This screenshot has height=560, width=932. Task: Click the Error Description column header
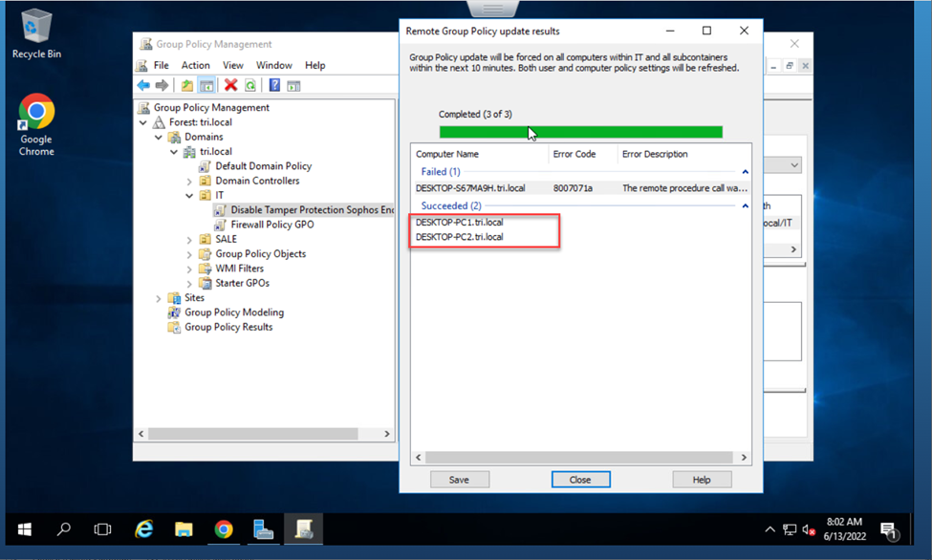coord(655,154)
